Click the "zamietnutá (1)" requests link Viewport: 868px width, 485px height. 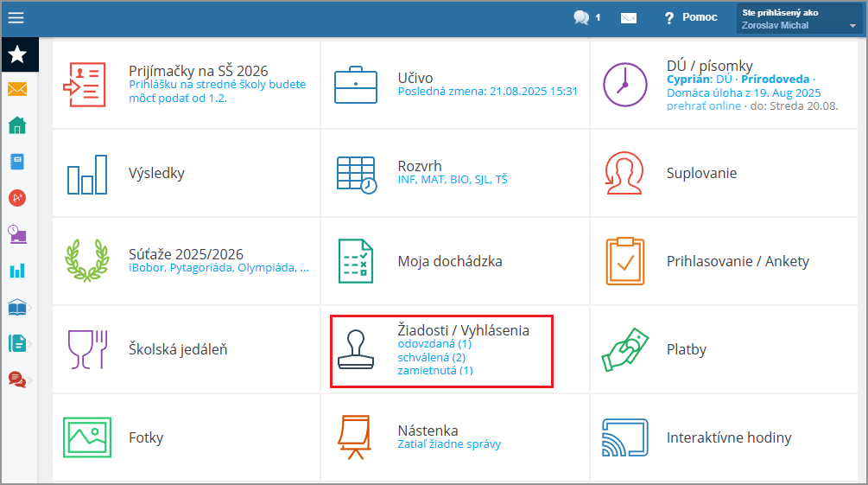click(x=434, y=370)
